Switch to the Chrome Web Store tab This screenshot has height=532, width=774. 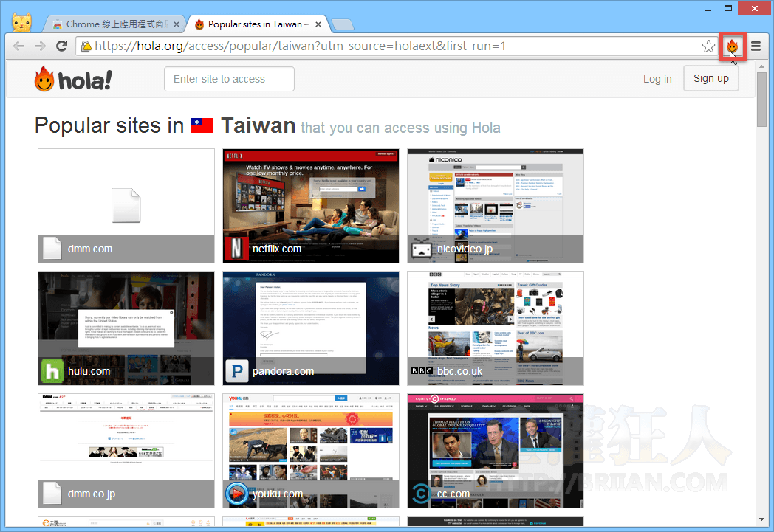(114, 24)
